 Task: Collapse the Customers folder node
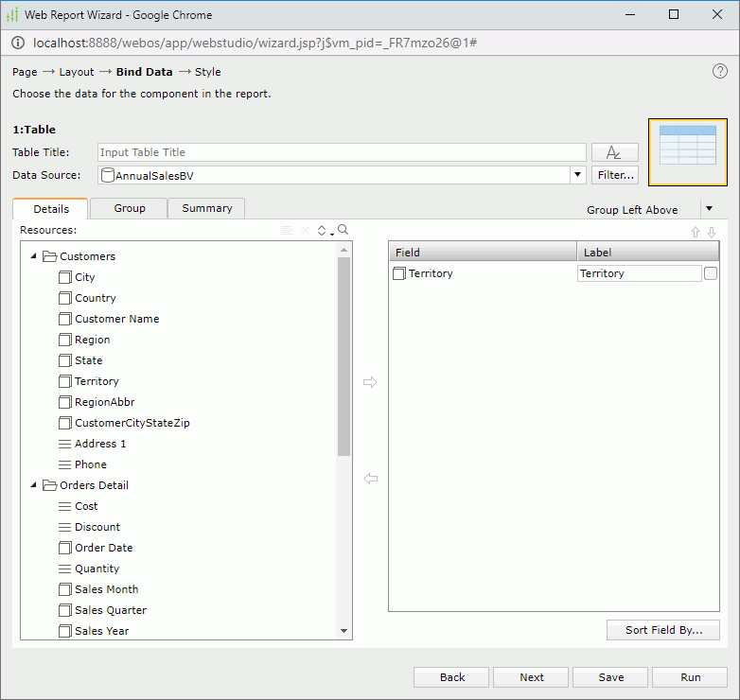tap(34, 256)
